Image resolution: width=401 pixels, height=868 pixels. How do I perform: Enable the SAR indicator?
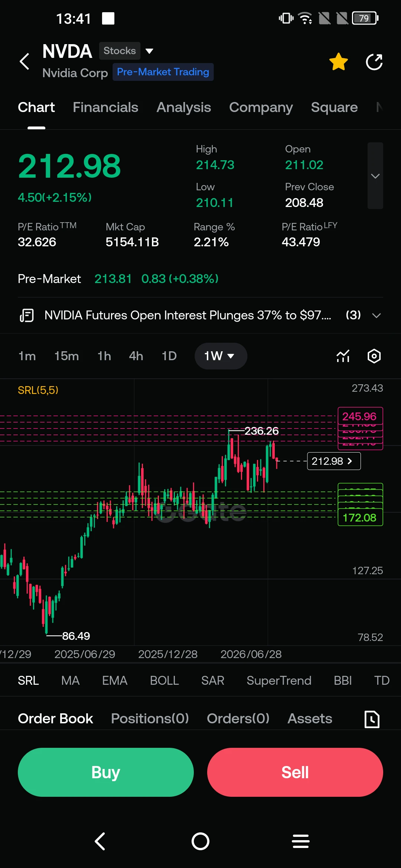(x=213, y=681)
